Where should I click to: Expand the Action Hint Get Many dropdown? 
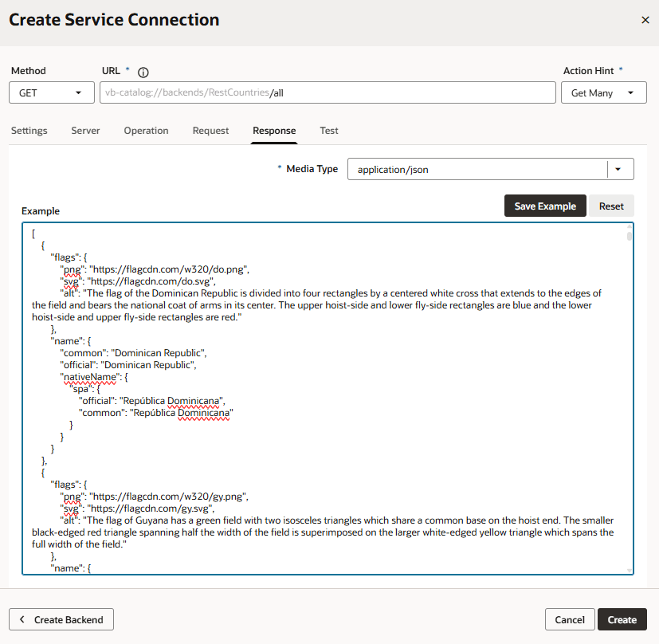[x=603, y=92]
